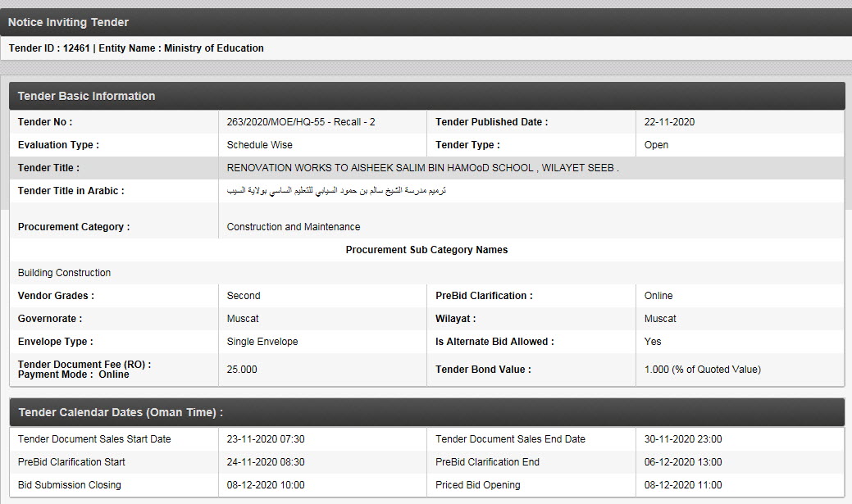The height and width of the screenshot is (504, 852).
Task: Click Construction and Maintenance category value
Action: tap(294, 227)
